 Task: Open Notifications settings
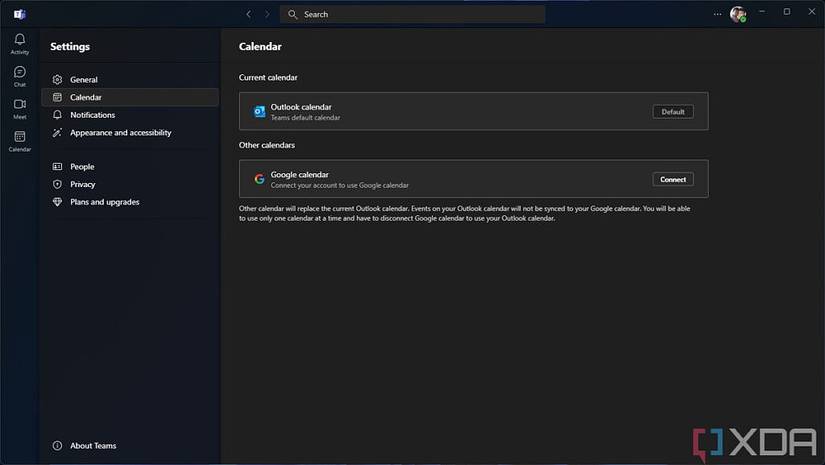pos(130,115)
